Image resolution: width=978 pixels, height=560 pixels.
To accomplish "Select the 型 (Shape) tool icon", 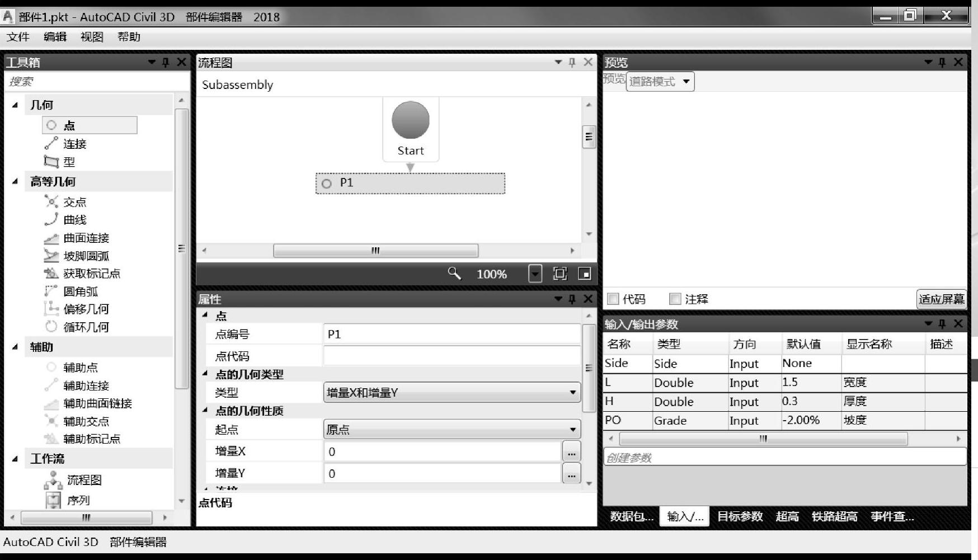I will 51,162.
